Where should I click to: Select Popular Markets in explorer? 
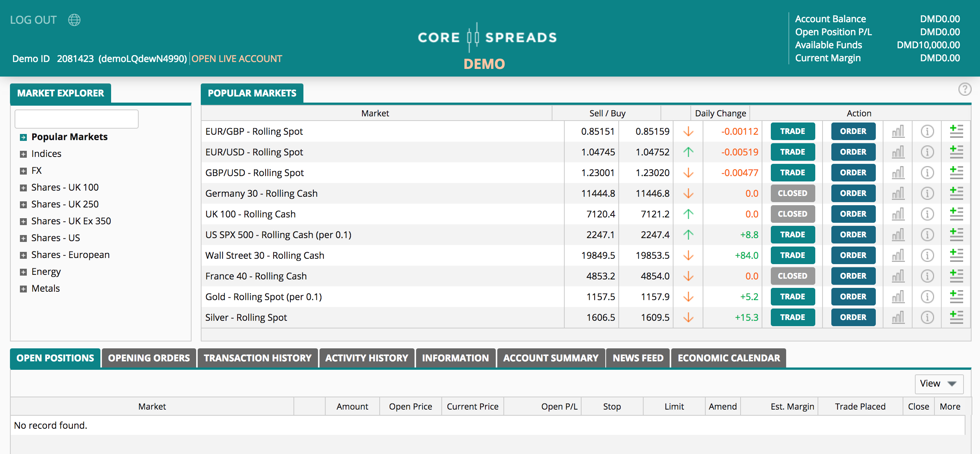(69, 137)
